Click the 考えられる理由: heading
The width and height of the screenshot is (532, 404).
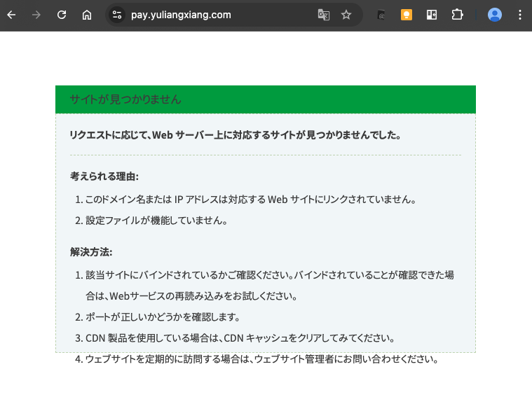[104, 176]
